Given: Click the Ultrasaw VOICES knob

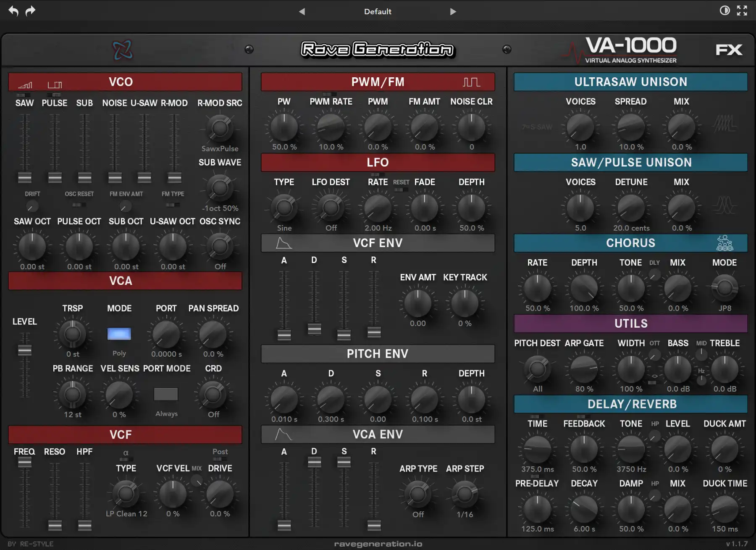Looking at the screenshot, I should (x=580, y=127).
